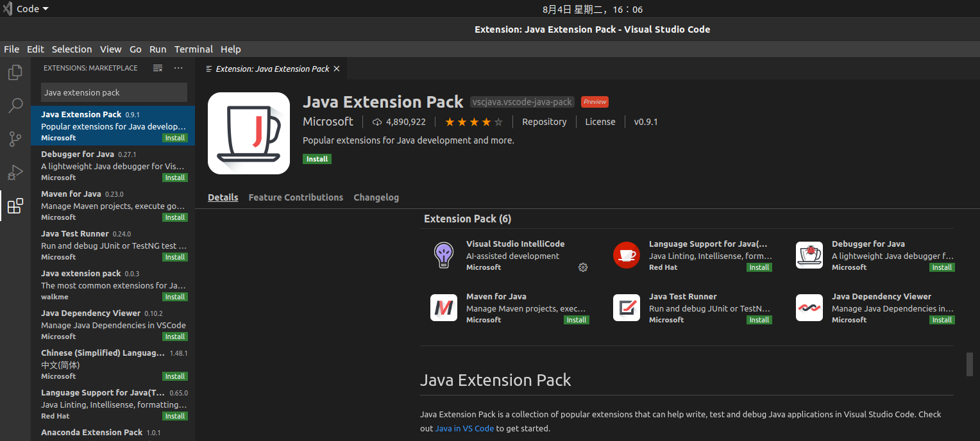Screen dimensions: 980x441
Task: Install Java Dependency Viewer from sidebar list
Action: (x=174, y=337)
